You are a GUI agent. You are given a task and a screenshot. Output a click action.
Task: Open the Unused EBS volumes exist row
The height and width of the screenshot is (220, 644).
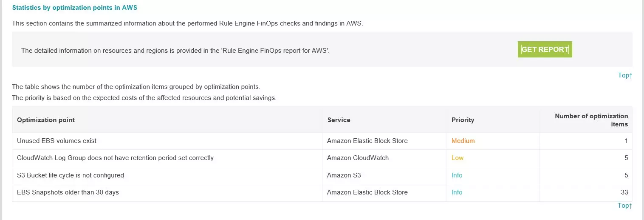pyautogui.click(x=322, y=141)
